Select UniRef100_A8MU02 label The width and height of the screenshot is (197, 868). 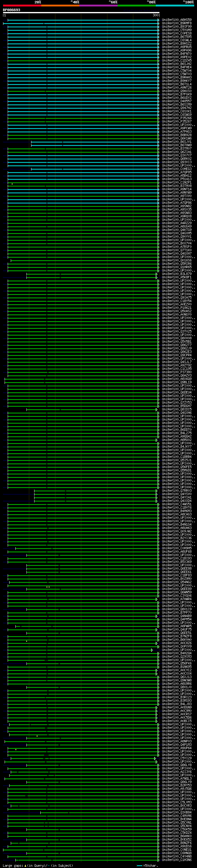pyautogui.click(x=177, y=440)
